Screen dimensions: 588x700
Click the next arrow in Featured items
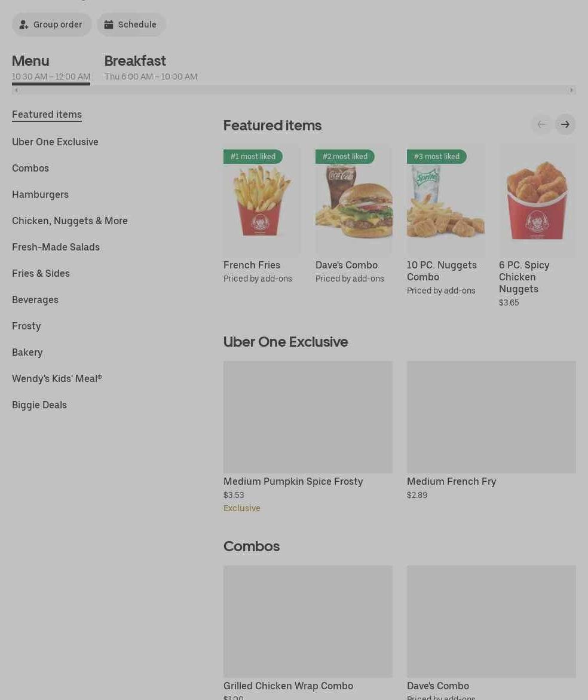(565, 124)
